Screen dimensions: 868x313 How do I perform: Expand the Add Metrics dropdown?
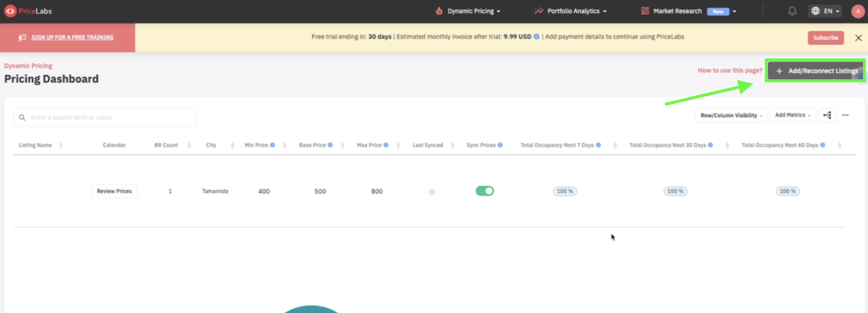(x=793, y=115)
